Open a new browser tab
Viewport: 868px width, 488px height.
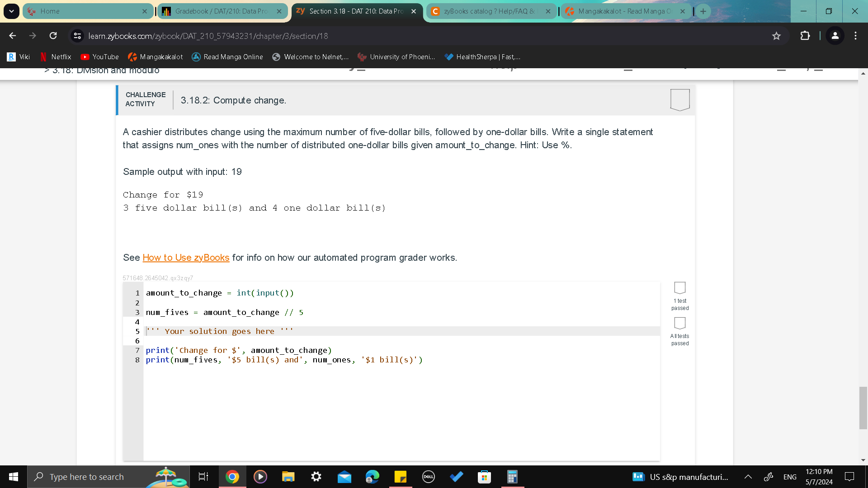tap(703, 11)
